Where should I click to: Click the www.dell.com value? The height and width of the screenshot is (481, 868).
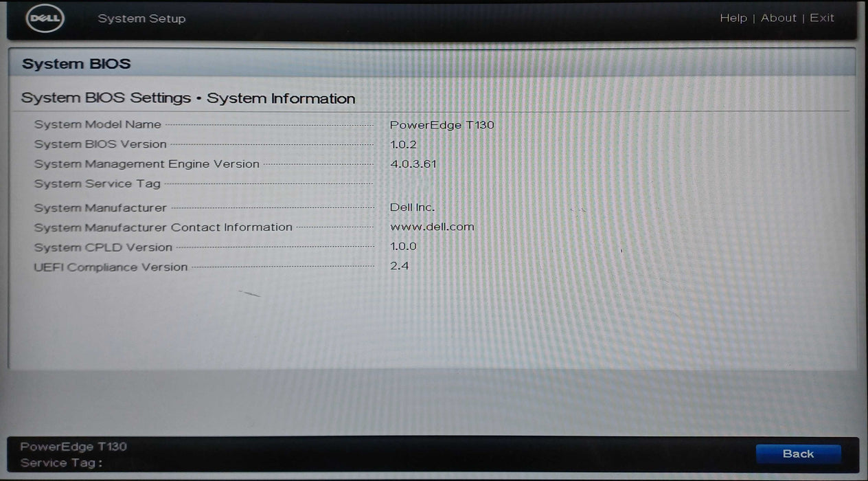point(432,227)
